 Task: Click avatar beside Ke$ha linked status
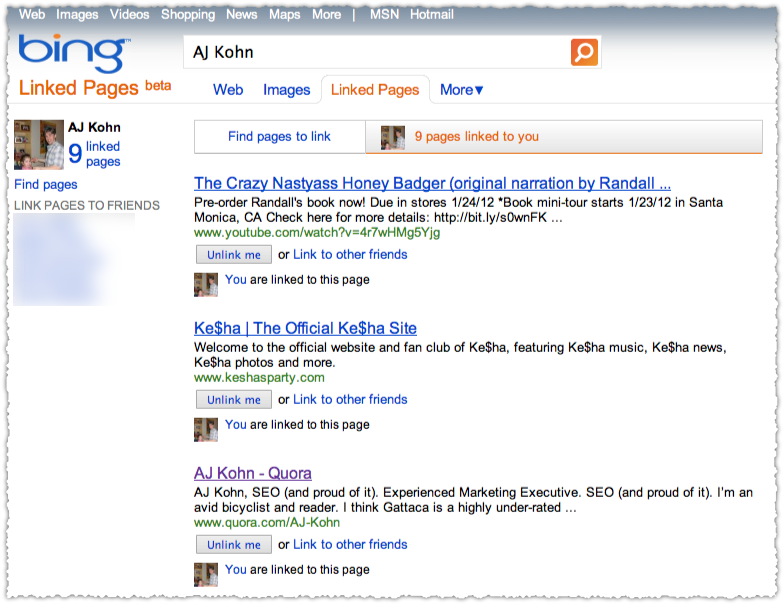click(x=206, y=430)
